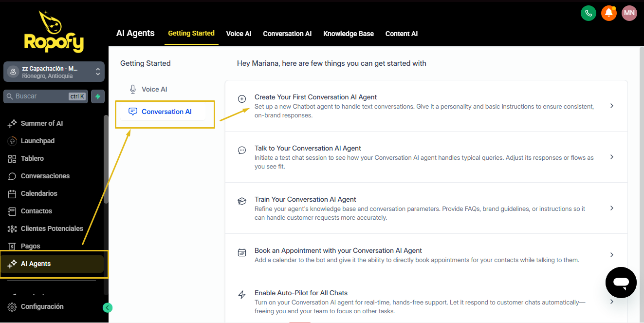Click the plus circle icon for Create Agent
This screenshot has height=323, width=644.
coord(242,99)
